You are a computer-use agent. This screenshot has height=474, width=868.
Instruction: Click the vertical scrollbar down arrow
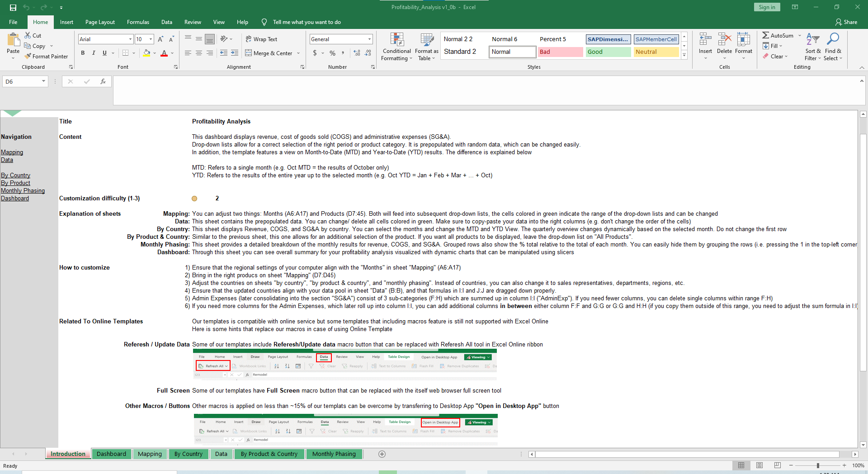(863, 445)
